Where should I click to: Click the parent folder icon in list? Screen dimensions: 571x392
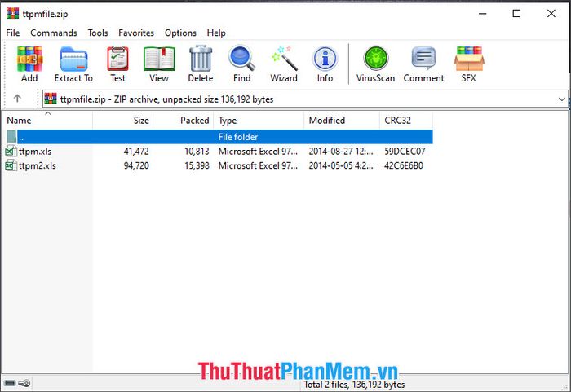point(11,137)
